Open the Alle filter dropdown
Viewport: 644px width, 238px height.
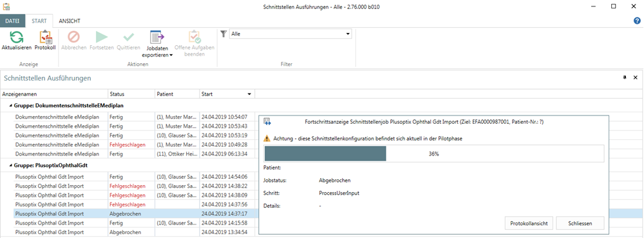(348, 34)
